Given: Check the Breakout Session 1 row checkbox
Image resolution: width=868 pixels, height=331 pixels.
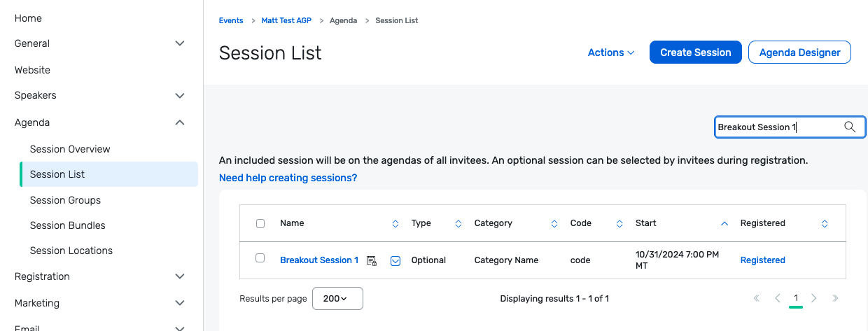Looking at the screenshot, I should point(260,258).
